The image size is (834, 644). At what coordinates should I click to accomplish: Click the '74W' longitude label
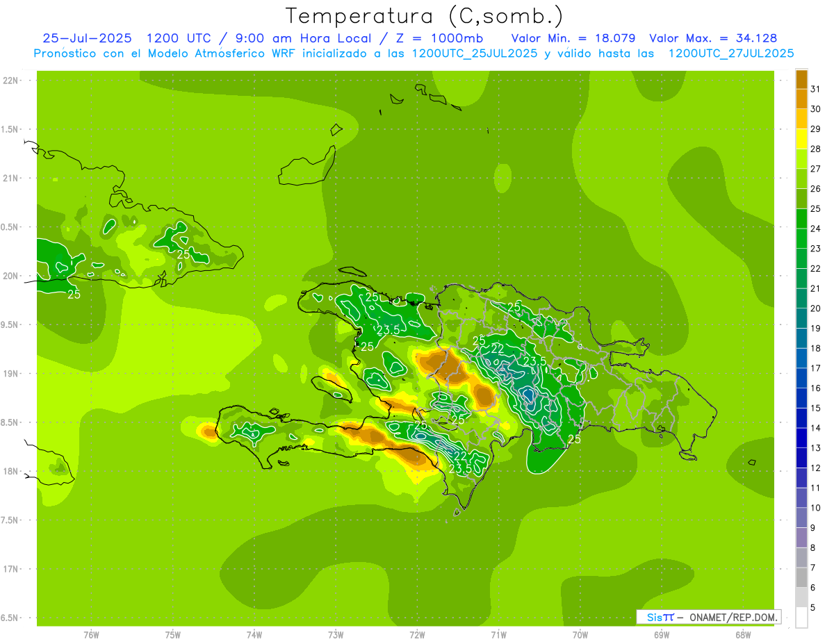(x=254, y=634)
